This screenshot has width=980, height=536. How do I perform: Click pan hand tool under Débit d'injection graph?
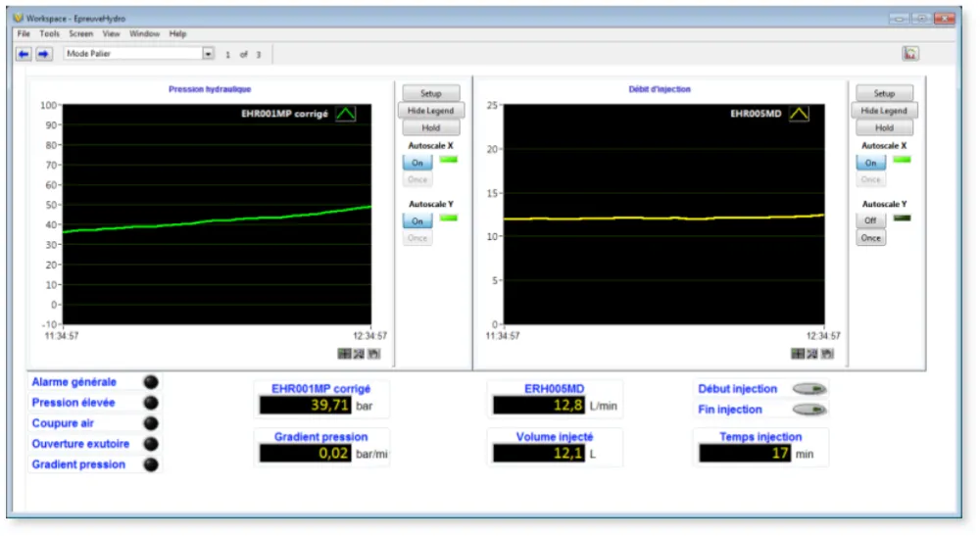tap(827, 354)
